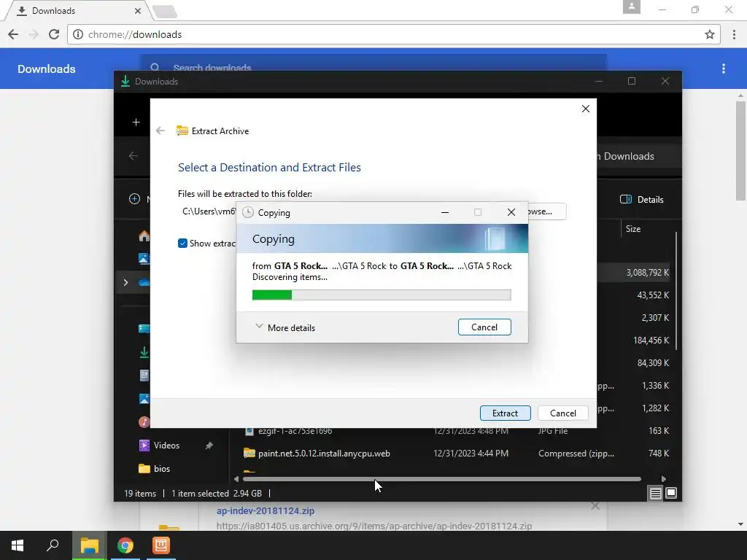This screenshot has width=747, height=560.
Task: Switch to Chrome from taskbar
Action: (x=125, y=545)
